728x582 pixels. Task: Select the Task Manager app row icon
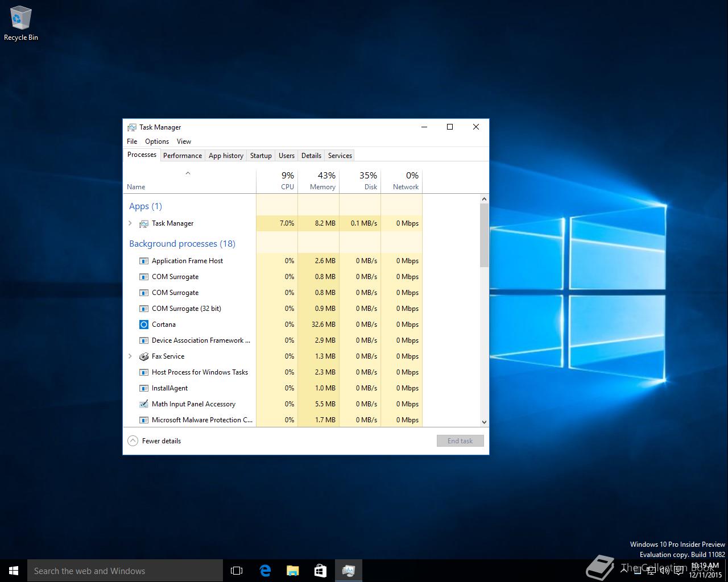pos(144,223)
